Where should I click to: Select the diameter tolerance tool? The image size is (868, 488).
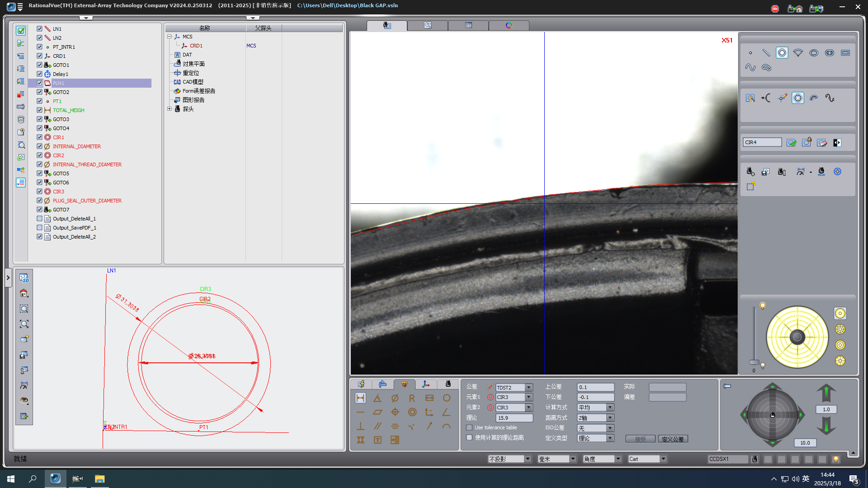(x=395, y=398)
